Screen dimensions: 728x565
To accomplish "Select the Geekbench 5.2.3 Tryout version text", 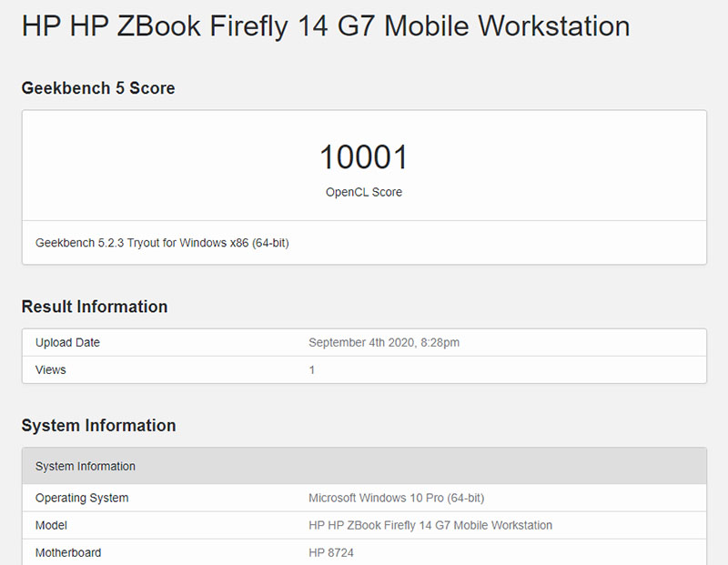I will [162, 243].
